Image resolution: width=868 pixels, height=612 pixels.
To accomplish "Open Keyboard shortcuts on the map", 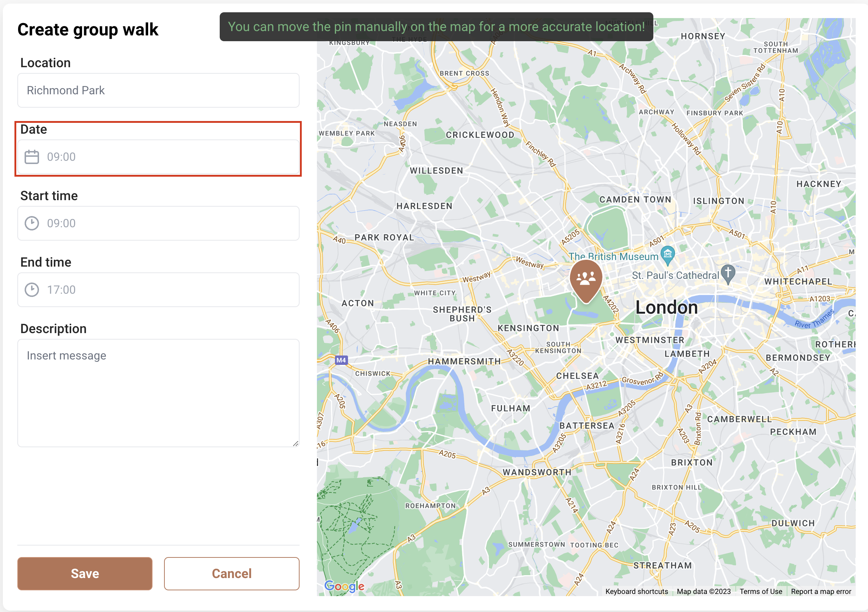I will 636,591.
